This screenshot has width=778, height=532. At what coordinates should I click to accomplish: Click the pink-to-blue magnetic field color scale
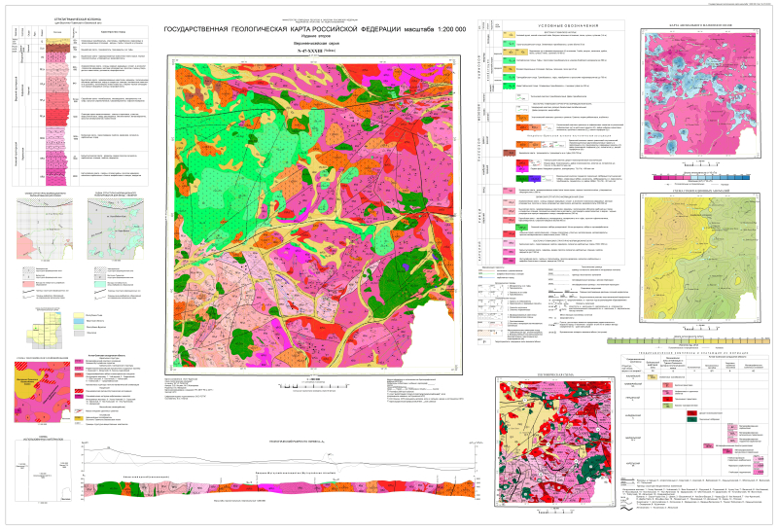tap(702, 177)
